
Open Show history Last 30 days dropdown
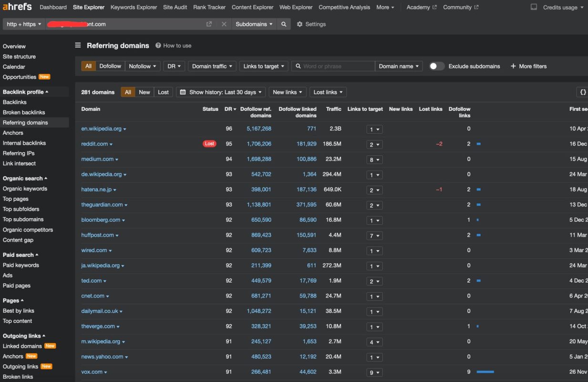click(221, 92)
